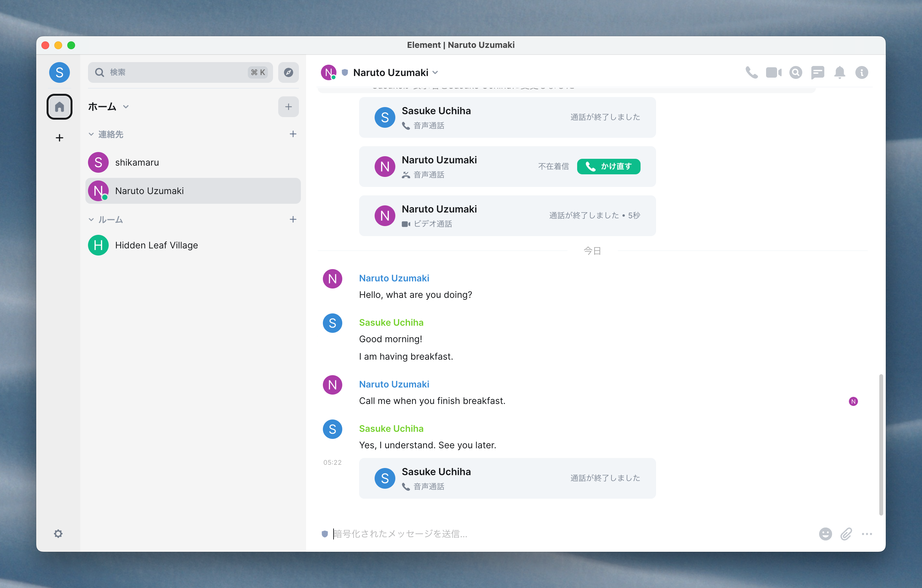Viewport: 922px width, 588px height.
Task: Open the Hidden Leaf Village room
Action: pos(156,245)
